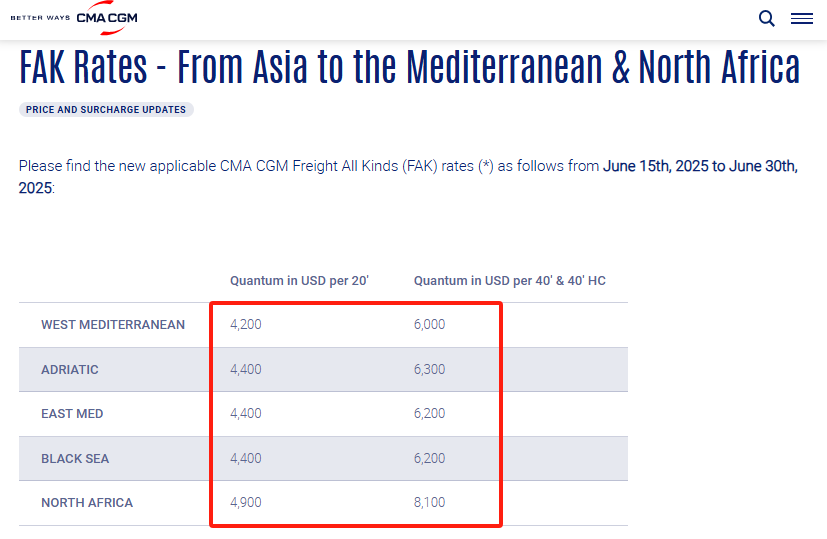Click the Better Ways tagline text

click(40, 18)
